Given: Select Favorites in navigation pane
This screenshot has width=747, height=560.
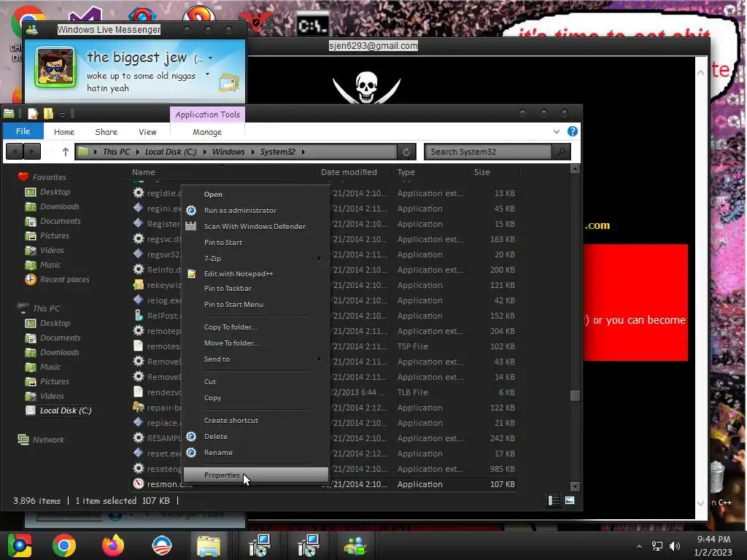Looking at the screenshot, I should (x=49, y=177).
